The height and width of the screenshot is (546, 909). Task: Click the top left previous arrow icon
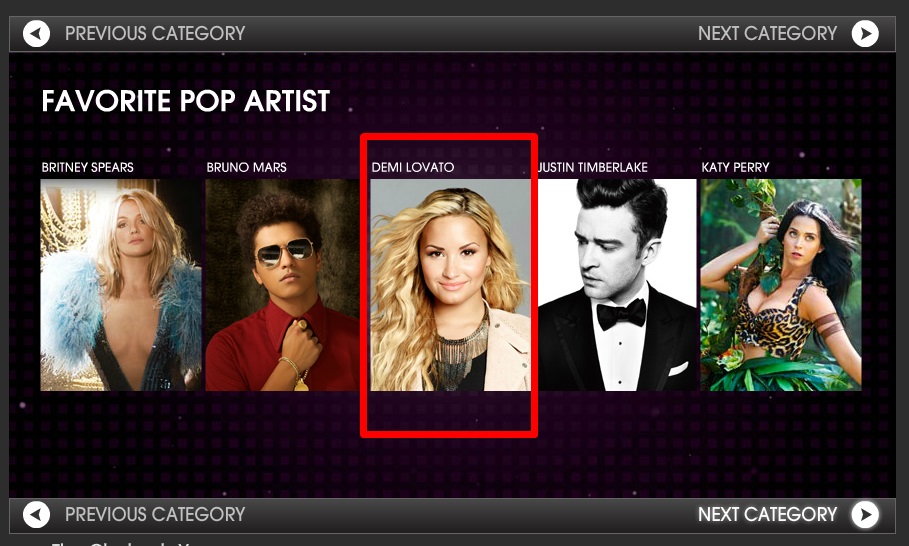tap(36, 34)
